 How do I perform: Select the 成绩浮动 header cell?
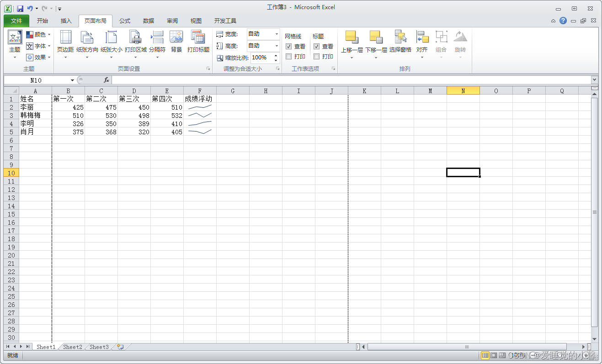[200, 99]
